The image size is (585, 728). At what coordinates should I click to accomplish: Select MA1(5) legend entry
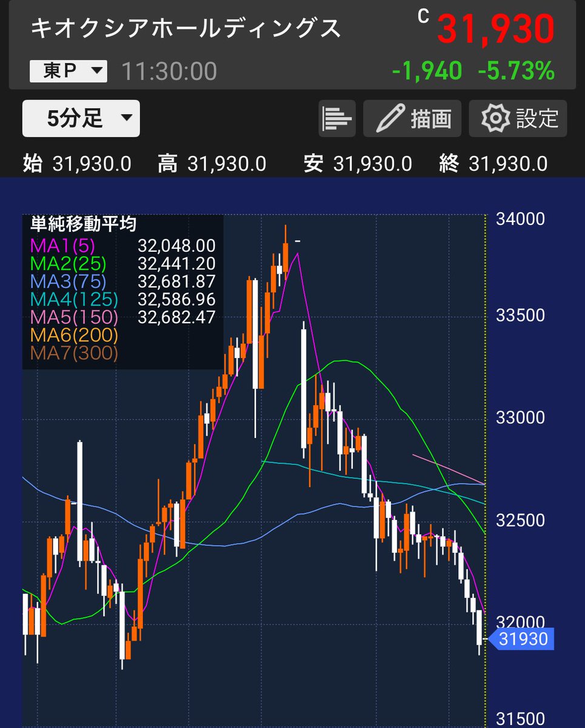pyautogui.click(x=62, y=245)
